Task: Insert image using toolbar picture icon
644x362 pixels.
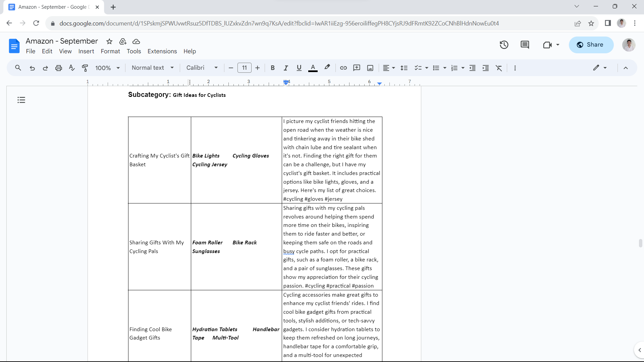Action: click(370, 68)
